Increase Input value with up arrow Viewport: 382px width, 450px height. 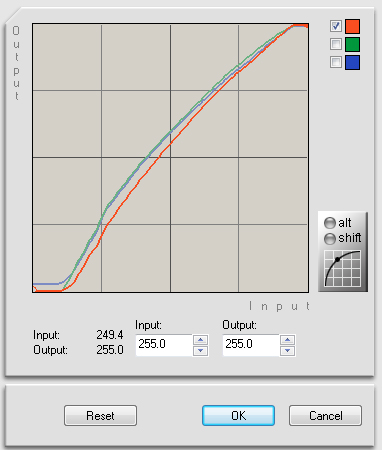tap(200, 340)
